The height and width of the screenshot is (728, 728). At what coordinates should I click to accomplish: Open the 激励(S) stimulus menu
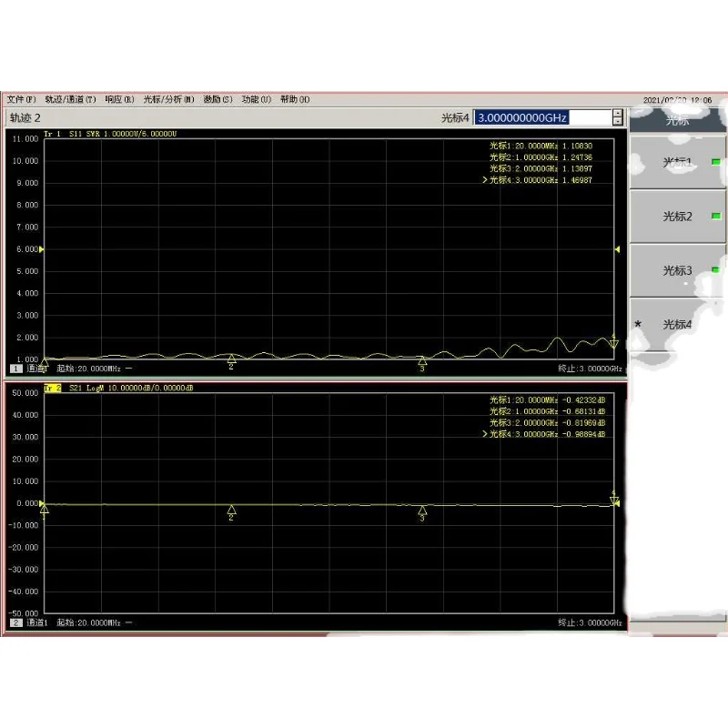click(x=219, y=99)
